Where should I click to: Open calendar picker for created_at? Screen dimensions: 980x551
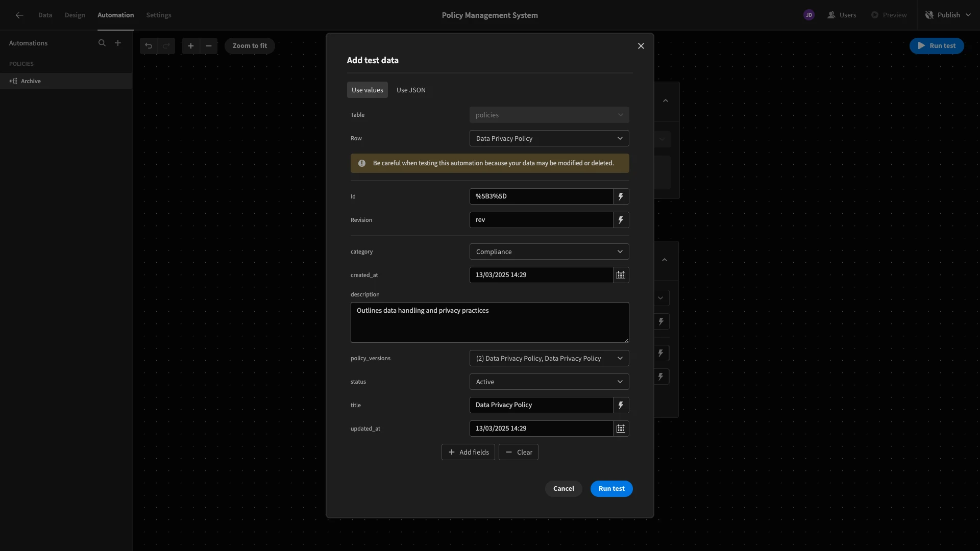coord(621,275)
